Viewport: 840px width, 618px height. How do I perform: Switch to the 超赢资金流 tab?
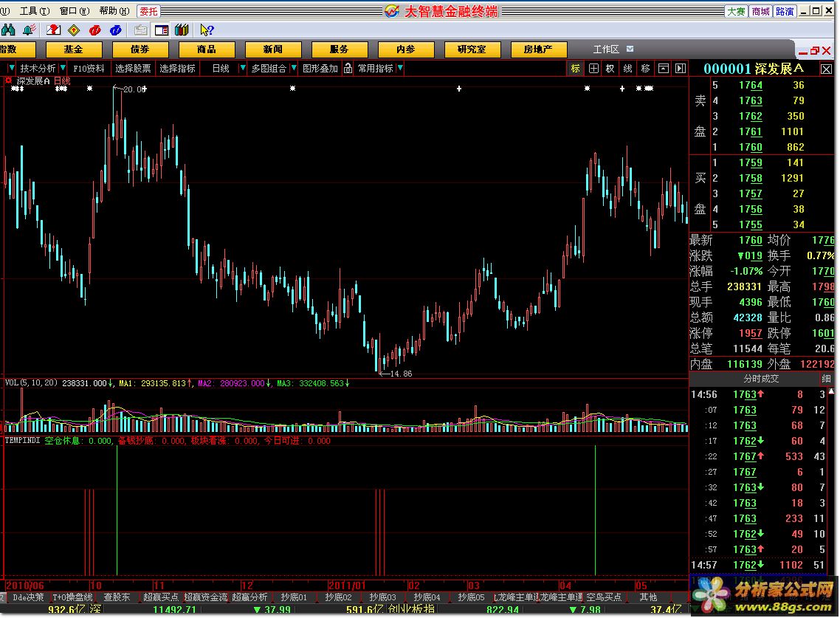206,597
